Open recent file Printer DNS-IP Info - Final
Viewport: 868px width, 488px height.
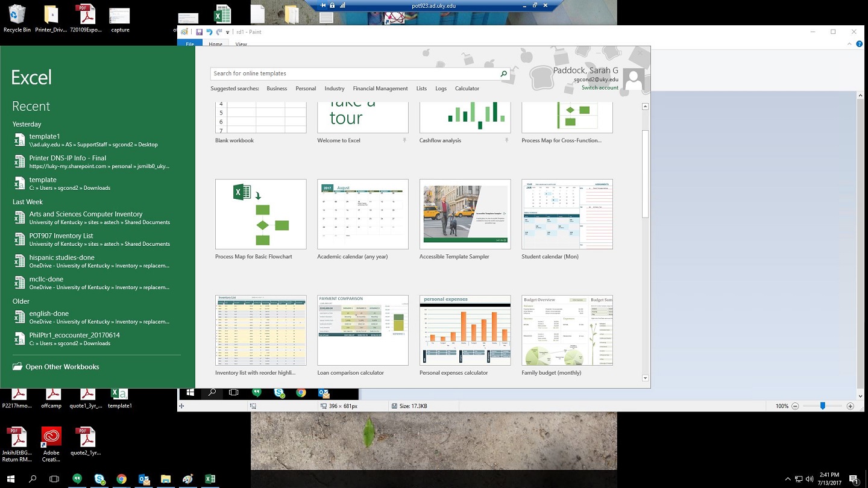[x=96, y=162]
